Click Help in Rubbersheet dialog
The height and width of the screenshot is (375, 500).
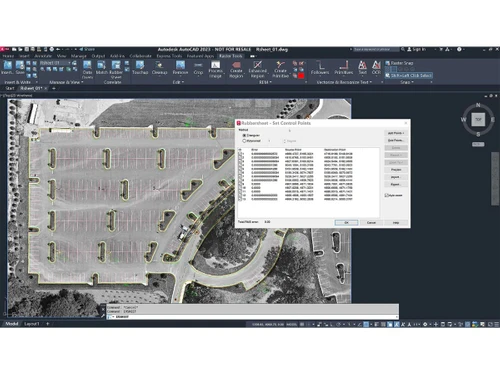396,222
